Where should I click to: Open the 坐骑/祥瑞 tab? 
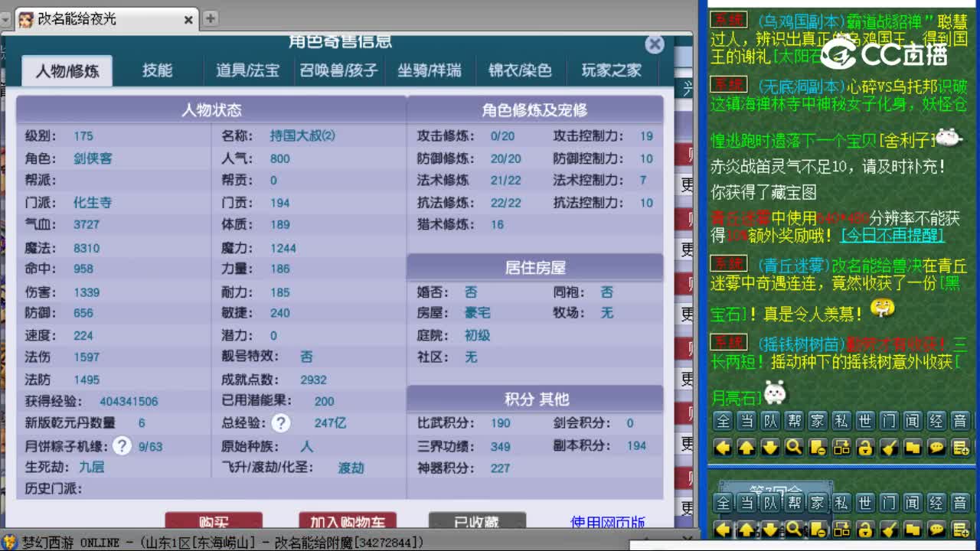(430, 70)
